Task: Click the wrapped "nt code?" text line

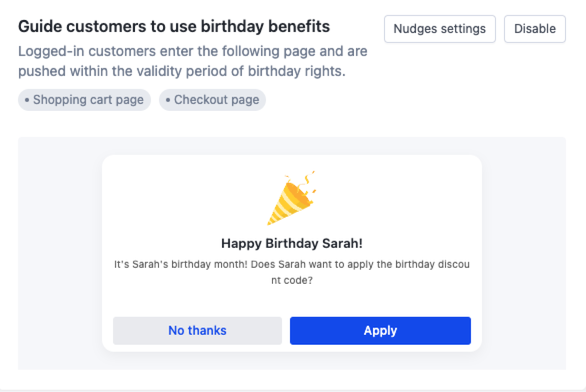Action: tap(292, 280)
